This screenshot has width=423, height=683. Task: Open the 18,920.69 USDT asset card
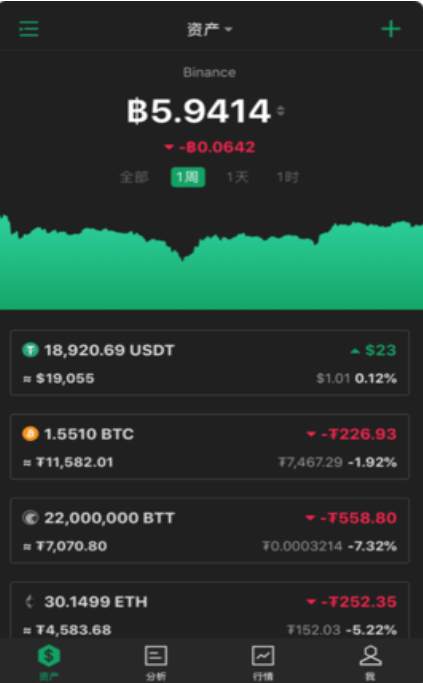[210, 363]
